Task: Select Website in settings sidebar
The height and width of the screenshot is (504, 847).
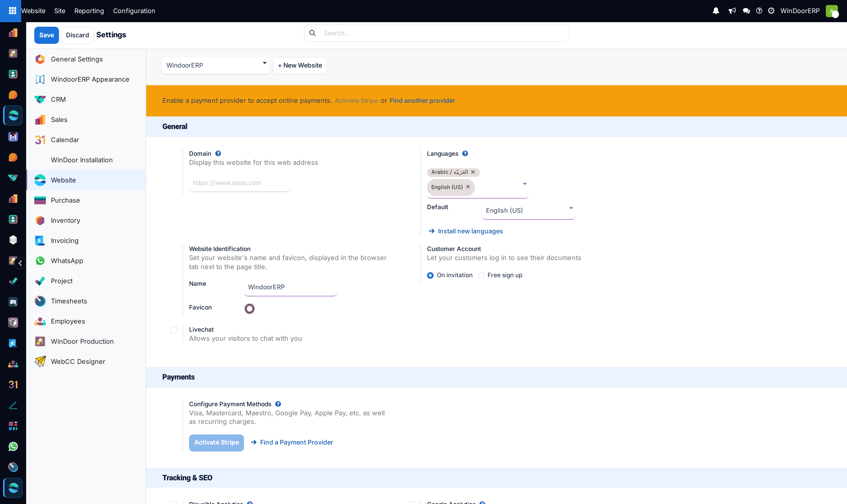Action: 86,180
